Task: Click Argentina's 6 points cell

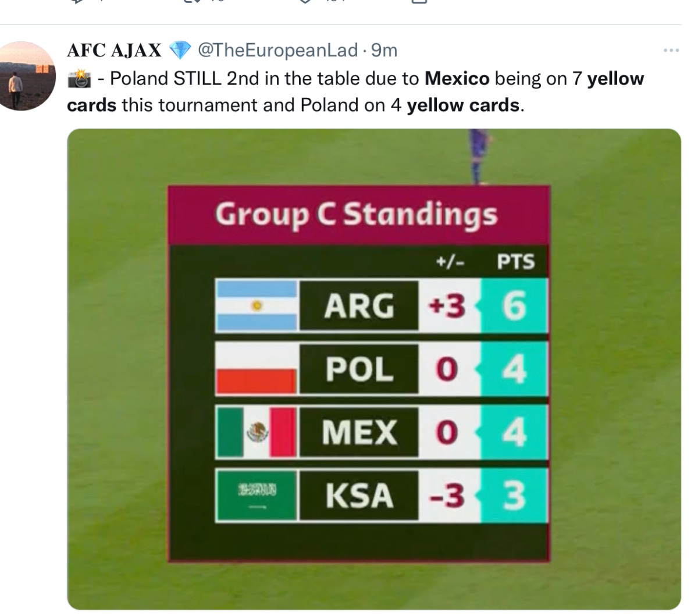Action: (514, 306)
